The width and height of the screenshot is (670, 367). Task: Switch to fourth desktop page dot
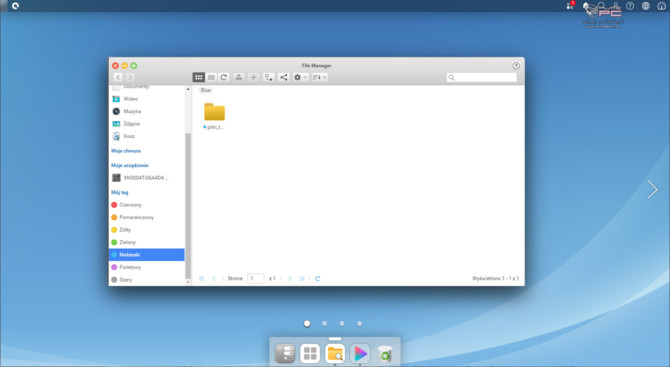tap(359, 323)
